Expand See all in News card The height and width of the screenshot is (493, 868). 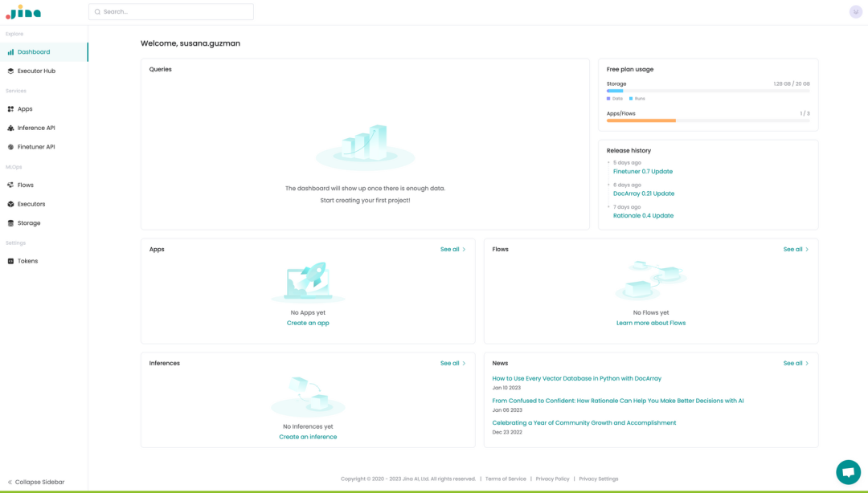point(796,364)
